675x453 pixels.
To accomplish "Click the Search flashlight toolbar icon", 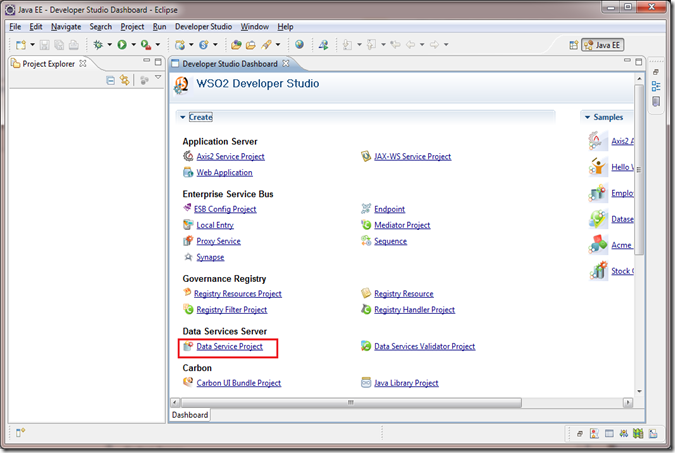I will click(266, 44).
